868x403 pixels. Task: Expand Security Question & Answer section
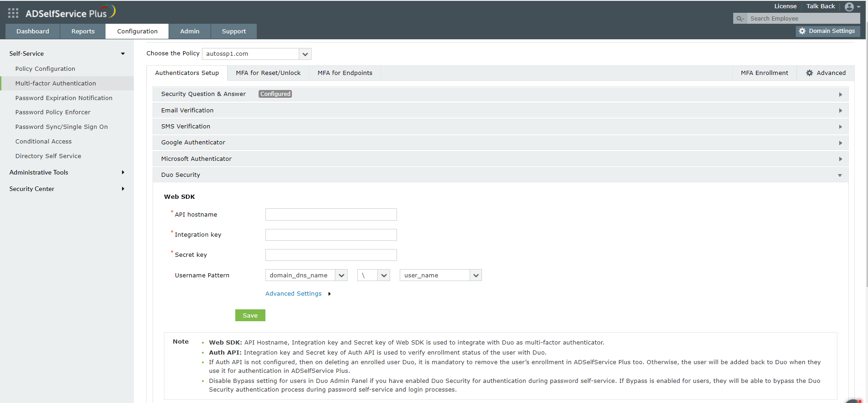click(x=500, y=94)
